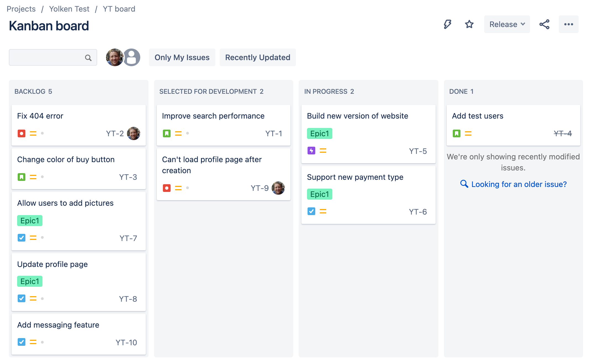
Task: Click the second user avatar filter icon
Action: (132, 57)
